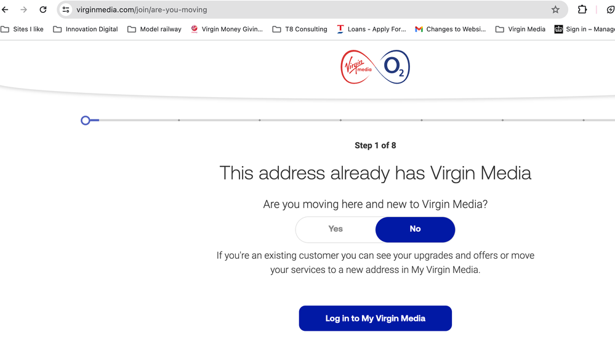Select Yes for moving here
The width and height of the screenshot is (615, 364).
336,229
